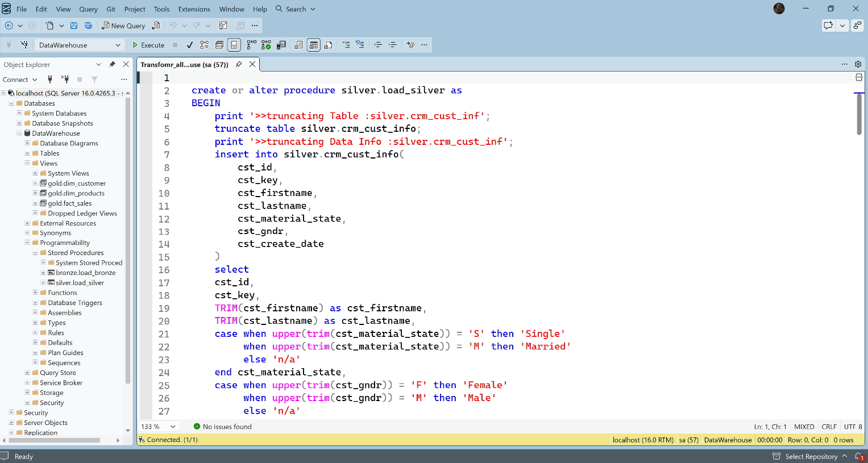Open the File menu
Image resolution: width=868 pixels, height=463 pixels.
(x=22, y=9)
